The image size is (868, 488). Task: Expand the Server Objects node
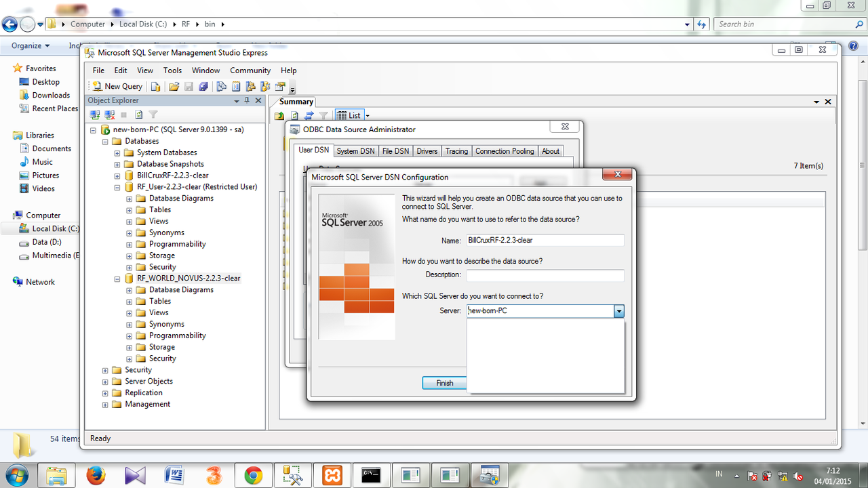point(105,382)
